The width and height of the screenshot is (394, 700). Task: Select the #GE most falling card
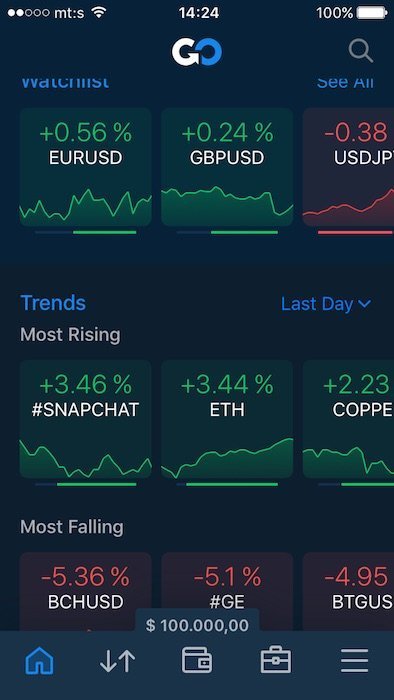[227, 592]
